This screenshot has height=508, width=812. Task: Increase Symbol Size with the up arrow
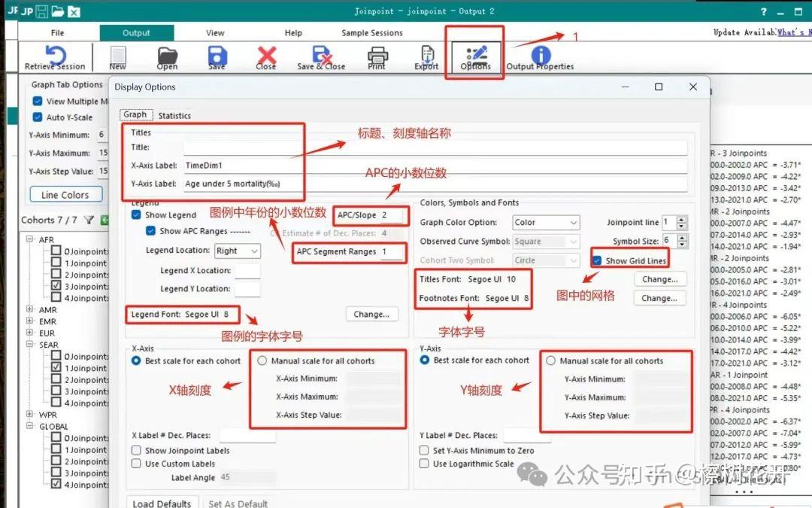click(x=682, y=238)
